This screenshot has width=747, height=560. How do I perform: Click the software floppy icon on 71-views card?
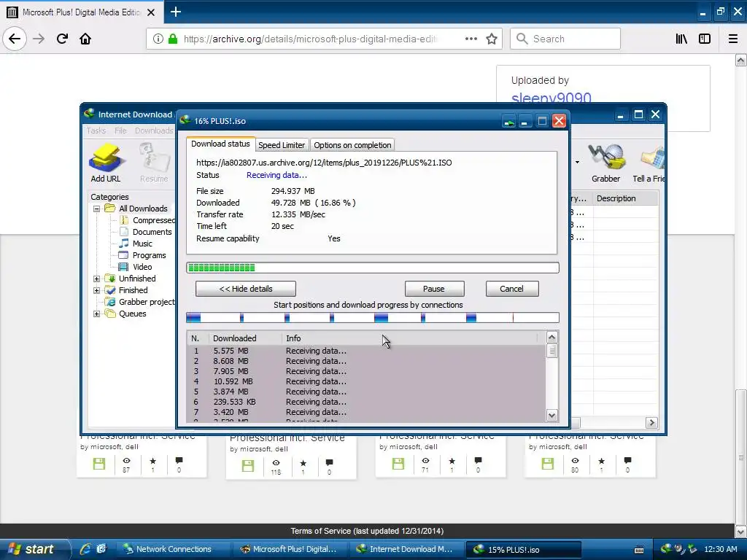pos(398,463)
